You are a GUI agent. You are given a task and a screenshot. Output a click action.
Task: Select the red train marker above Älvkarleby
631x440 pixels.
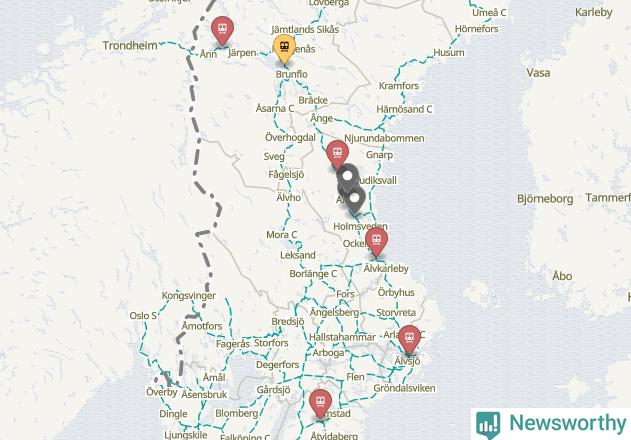point(376,241)
